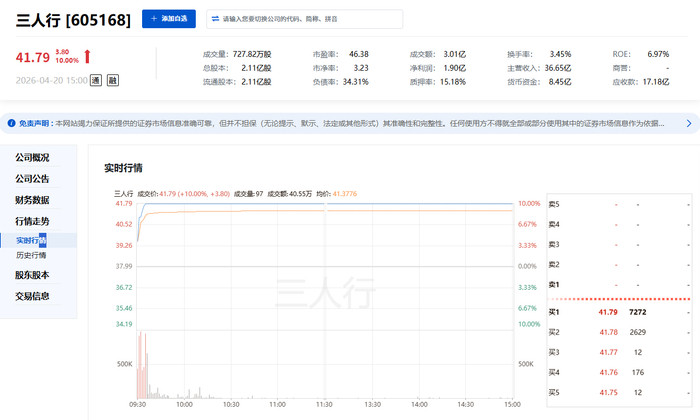This screenshot has width=700, height=420.
Task: Click the 总股本 2.11亿股 value
Action: (256, 68)
